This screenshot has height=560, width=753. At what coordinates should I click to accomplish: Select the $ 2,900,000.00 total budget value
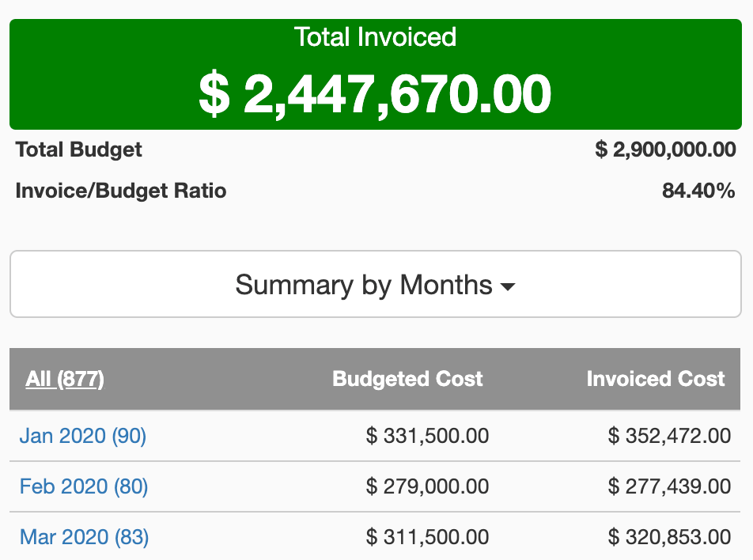tap(665, 149)
